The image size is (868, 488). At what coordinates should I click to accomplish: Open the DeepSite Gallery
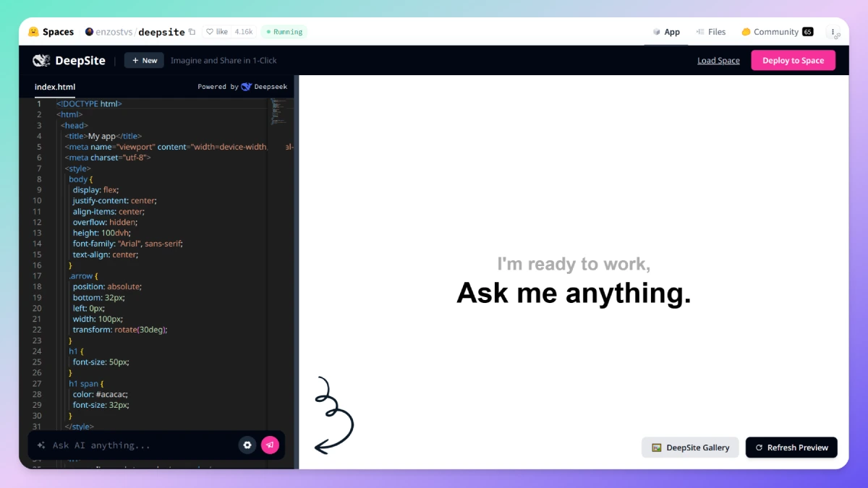click(x=690, y=448)
